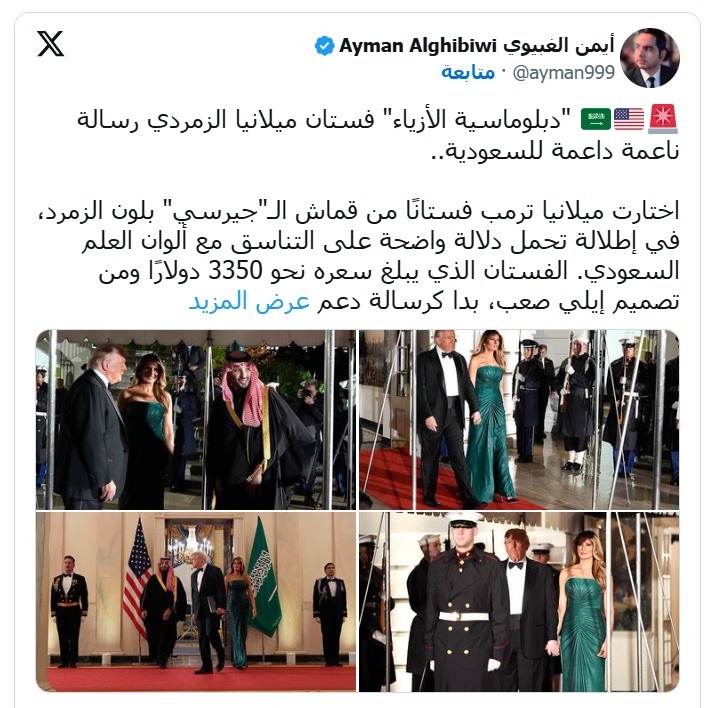The image size is (717, 708).
Task: Open photo with Marine guard in foreground
Action: tap(519, 602)
